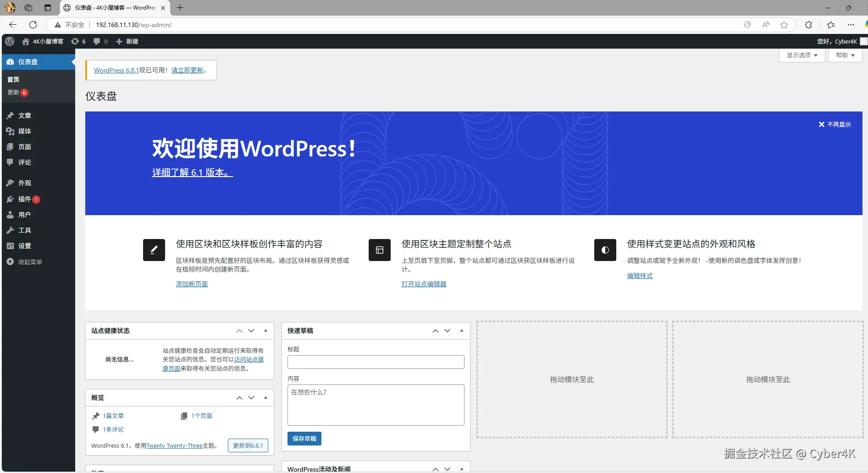Click the read aloud icon in address bar
The height and width of the screenshot is (473, 868).
766,25
